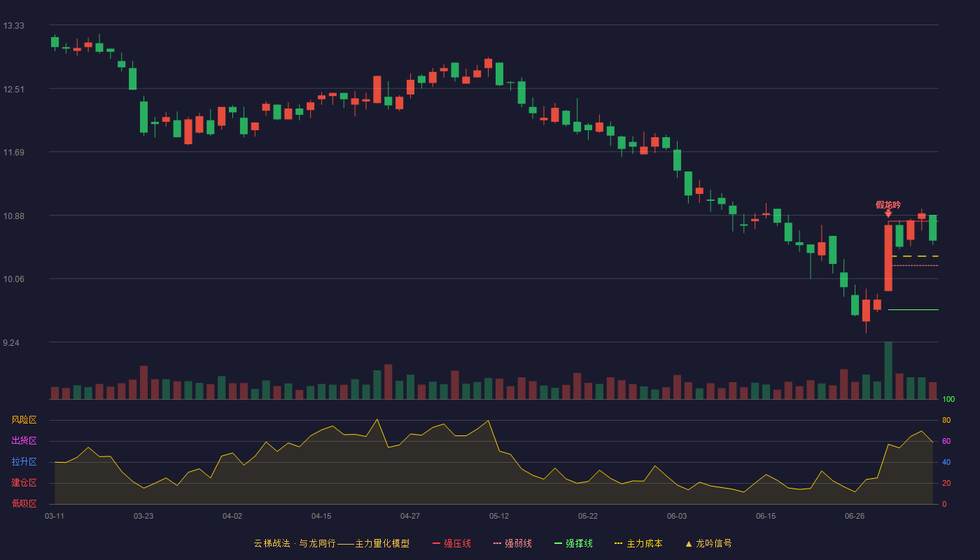Toggle the 强弱线 legend entry
This screenshot has width=980, height=560.
pyautogui.click(x=512, y=543)
